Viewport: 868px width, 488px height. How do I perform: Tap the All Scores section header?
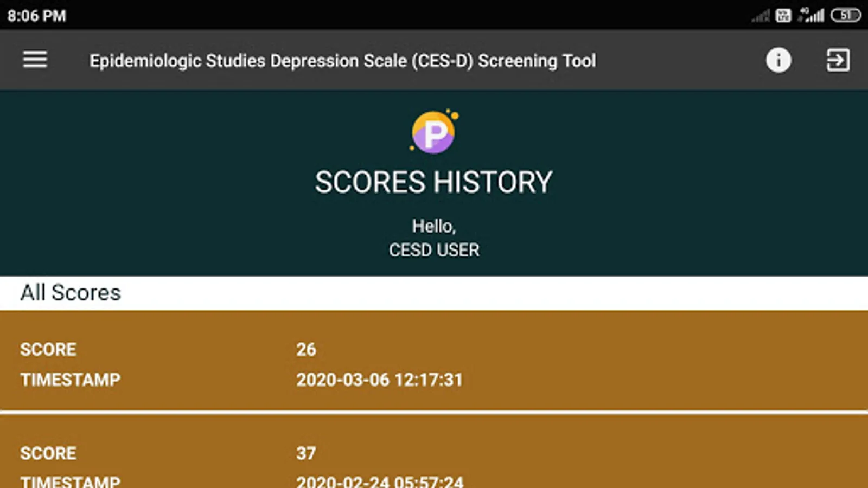coord(71,293)
